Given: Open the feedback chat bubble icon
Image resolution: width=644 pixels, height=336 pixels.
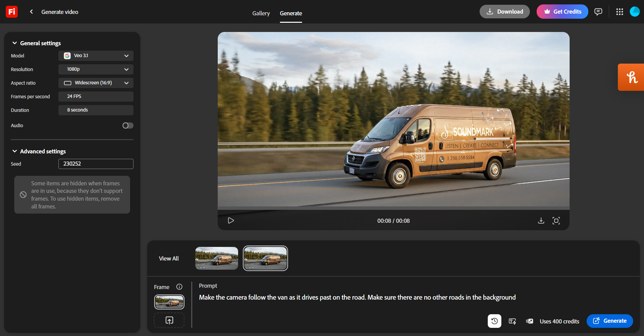Looking at the screenshot, I should (x=598, y=12).
